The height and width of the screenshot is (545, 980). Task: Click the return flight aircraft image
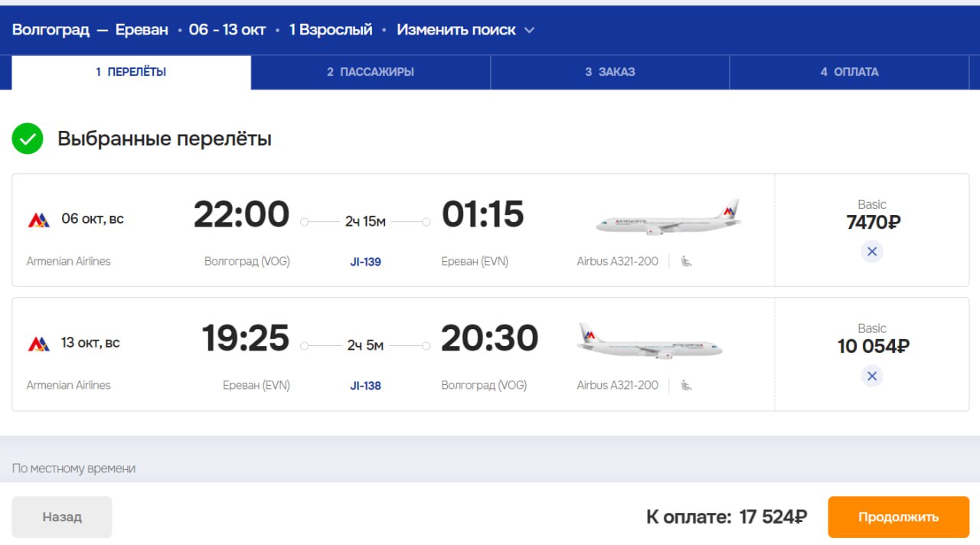[x=649, y=341]
